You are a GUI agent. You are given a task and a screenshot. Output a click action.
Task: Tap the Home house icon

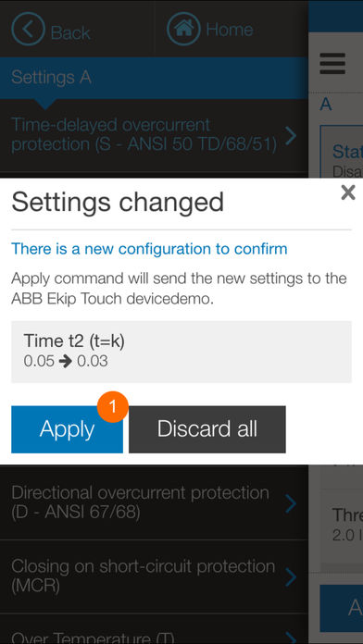[183, 29]
